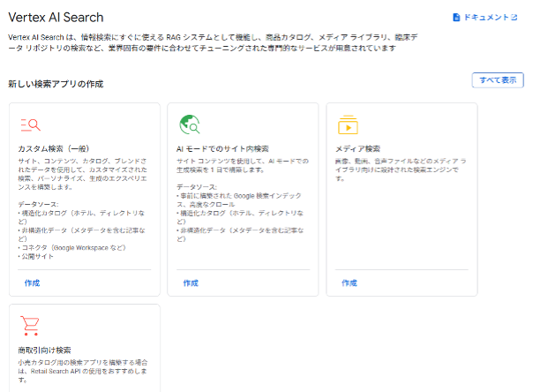Select the メディア検索 card title
This screenshot has width=533, height=392.
358,148
